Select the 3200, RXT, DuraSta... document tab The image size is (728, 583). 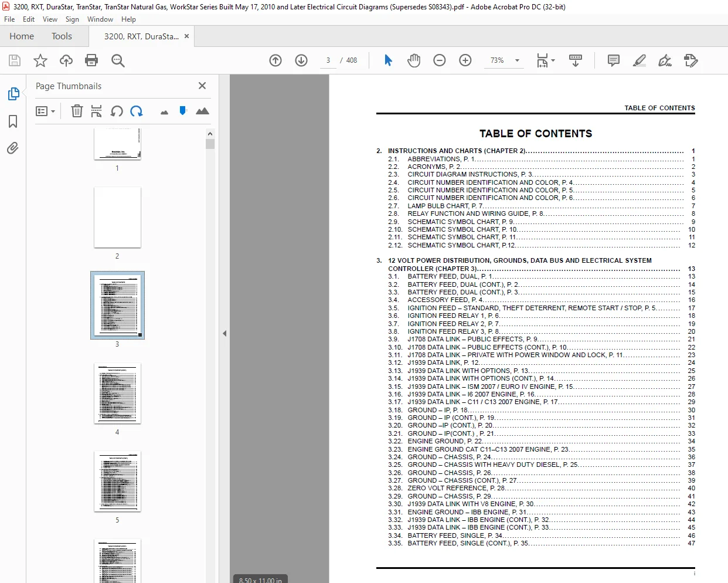[141, 36]
